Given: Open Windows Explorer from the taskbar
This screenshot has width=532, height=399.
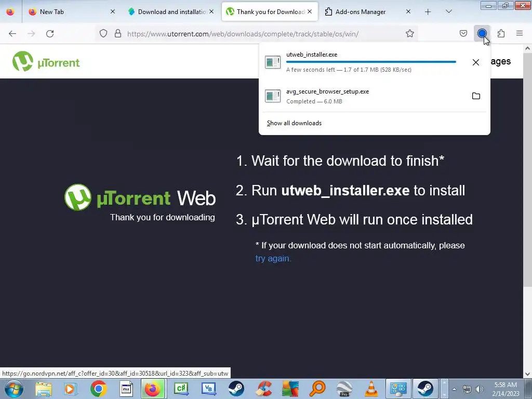Looking at the screenshot, I should (44, 389).
